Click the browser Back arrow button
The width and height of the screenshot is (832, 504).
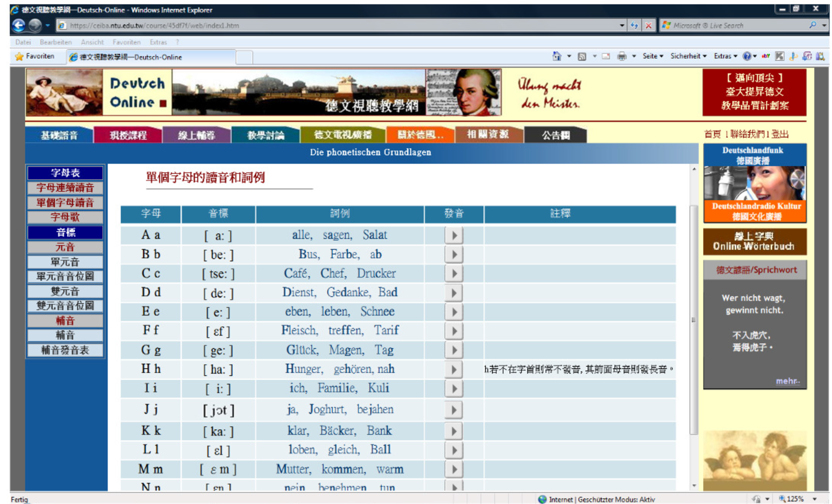point(19,25)
